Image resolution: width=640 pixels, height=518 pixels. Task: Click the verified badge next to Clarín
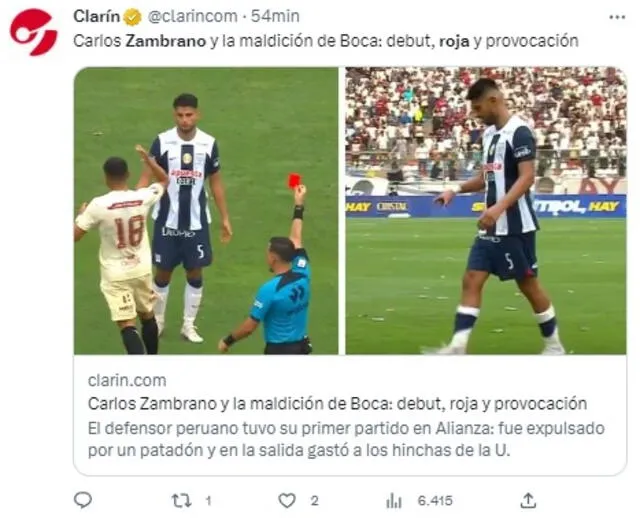[132, 17]
